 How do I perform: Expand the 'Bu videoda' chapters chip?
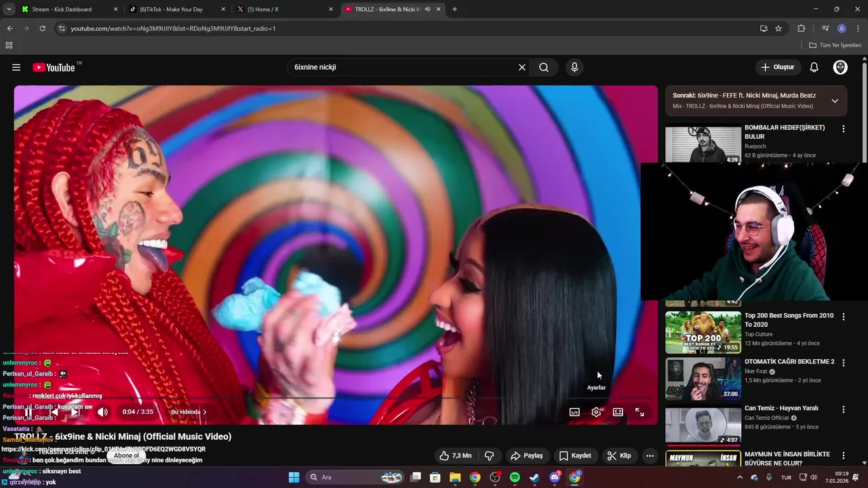[189, 411]
